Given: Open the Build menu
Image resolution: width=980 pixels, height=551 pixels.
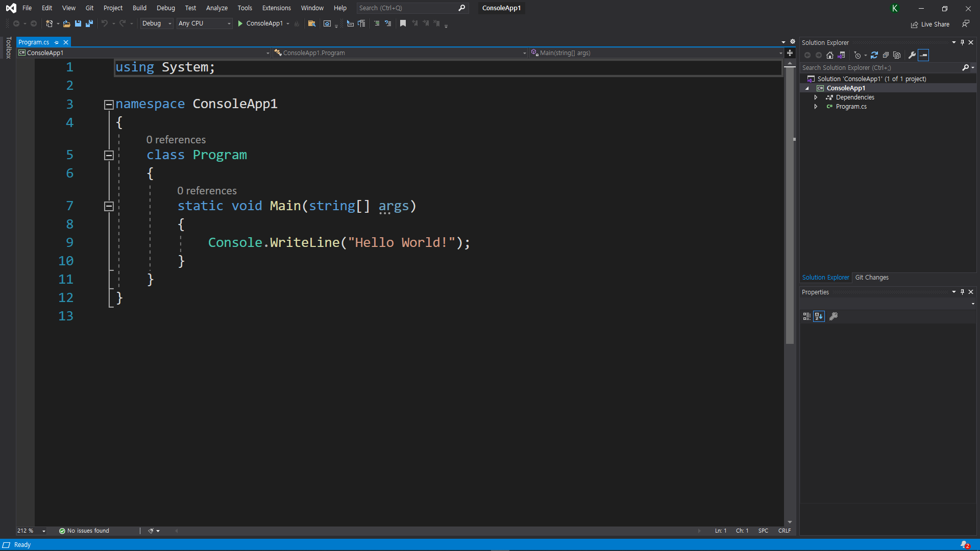Looking at the screenshot, I should click(x=139, y=8).
